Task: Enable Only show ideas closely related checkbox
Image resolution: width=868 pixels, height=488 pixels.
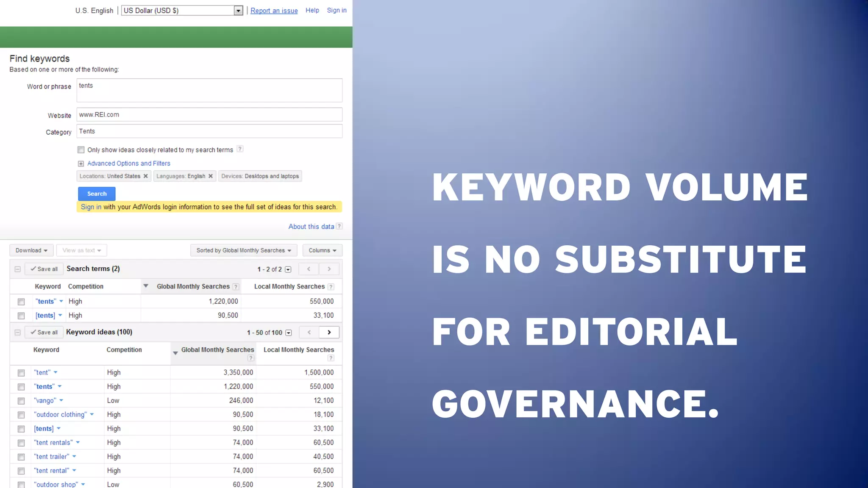Action: 81,150
